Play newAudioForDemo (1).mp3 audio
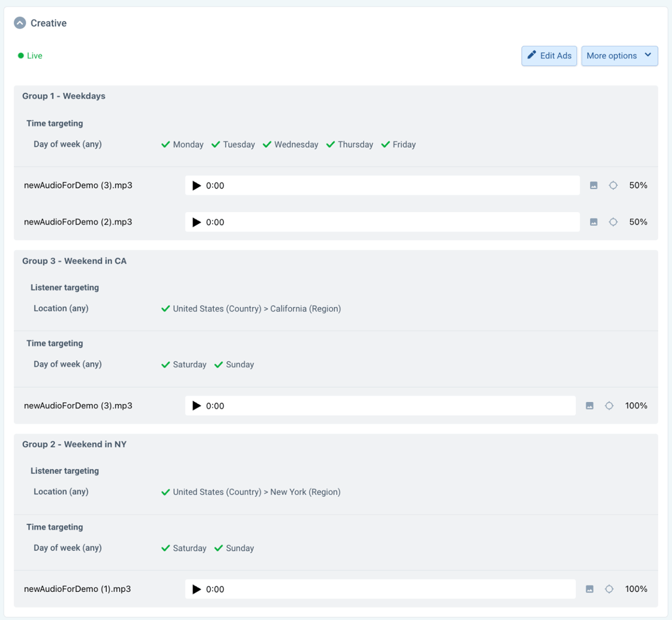The image size is (672, 620). 196,589
